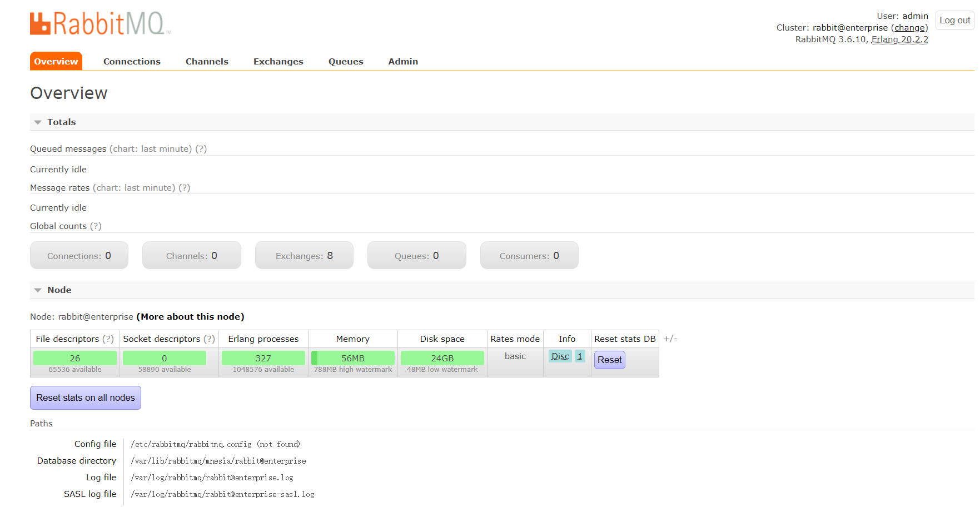Screen dimensions: 980x517
Task: Click the User: admin text
Action: point(903,16)
